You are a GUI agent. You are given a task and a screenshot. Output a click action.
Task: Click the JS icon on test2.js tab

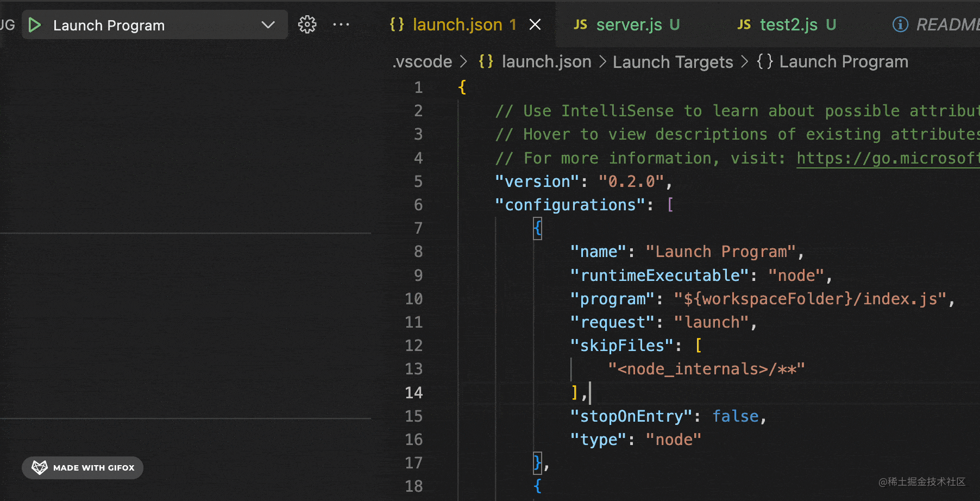pos(744,24)
